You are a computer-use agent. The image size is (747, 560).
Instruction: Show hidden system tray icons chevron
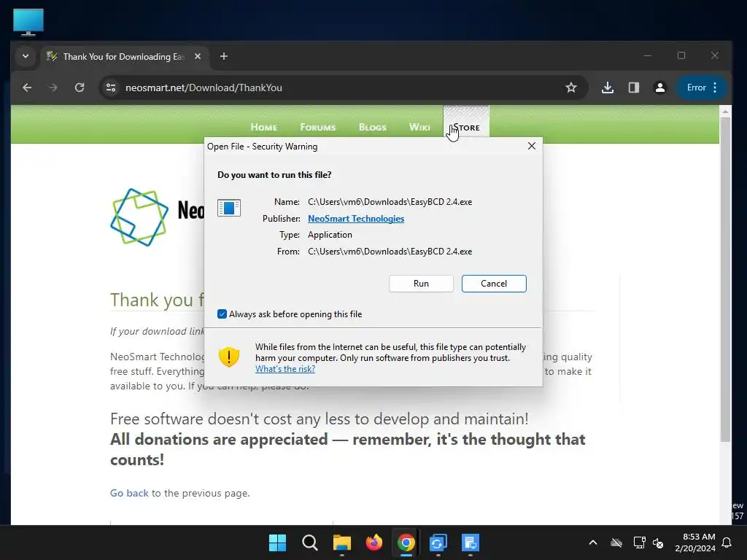coord(593,542)
